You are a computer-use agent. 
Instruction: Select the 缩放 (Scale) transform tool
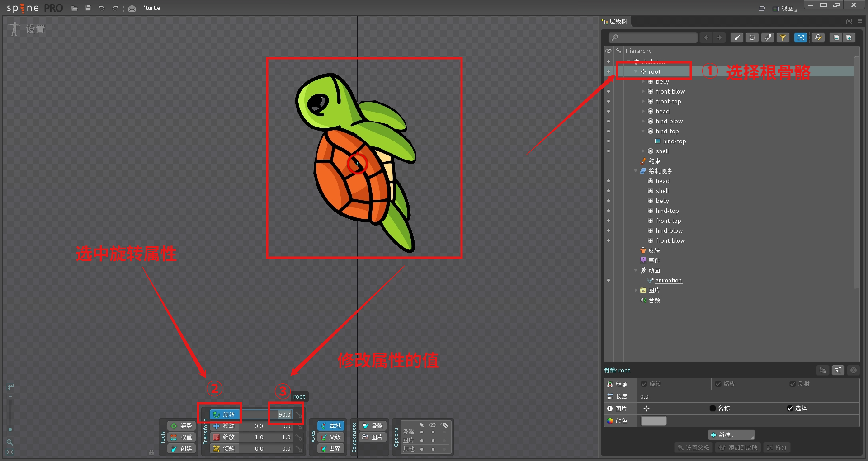224,437
